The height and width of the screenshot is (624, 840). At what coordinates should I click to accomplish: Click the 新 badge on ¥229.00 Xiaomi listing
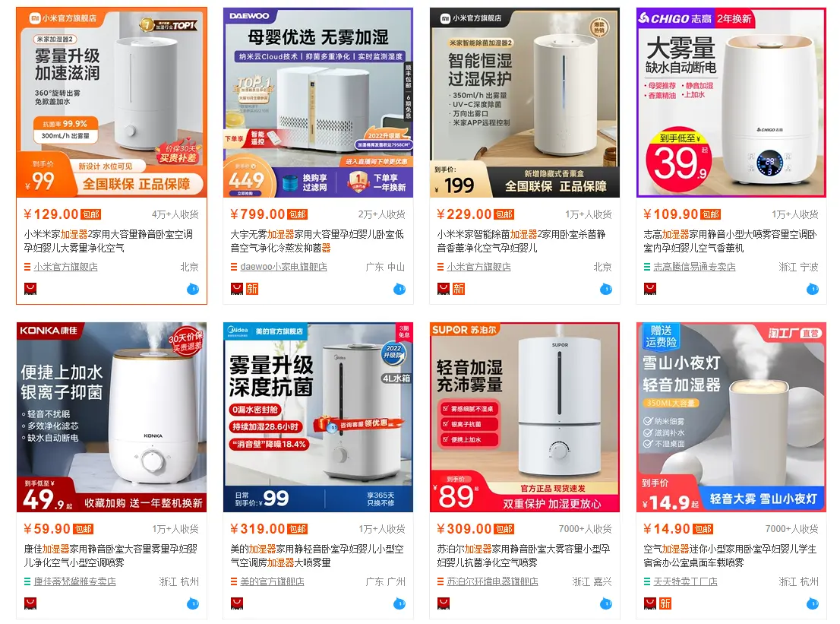tap(459, 290)
